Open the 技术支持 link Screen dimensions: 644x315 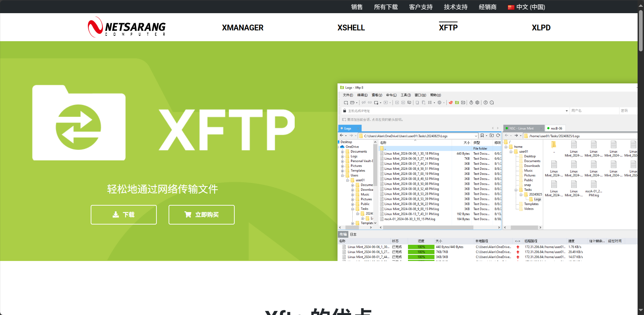point(456,7)
